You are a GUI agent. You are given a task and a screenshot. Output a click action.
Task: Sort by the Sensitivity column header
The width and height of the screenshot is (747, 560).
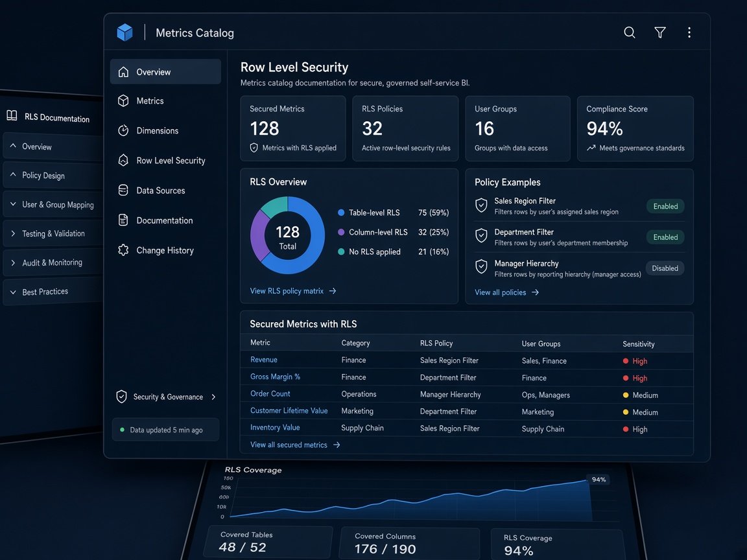[x=638, y=344]
